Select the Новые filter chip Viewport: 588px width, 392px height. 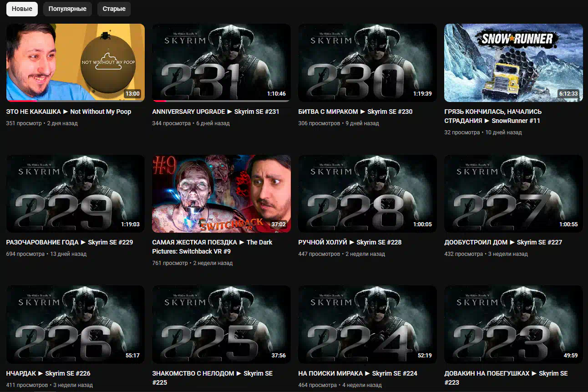click(x=22, y=9)
